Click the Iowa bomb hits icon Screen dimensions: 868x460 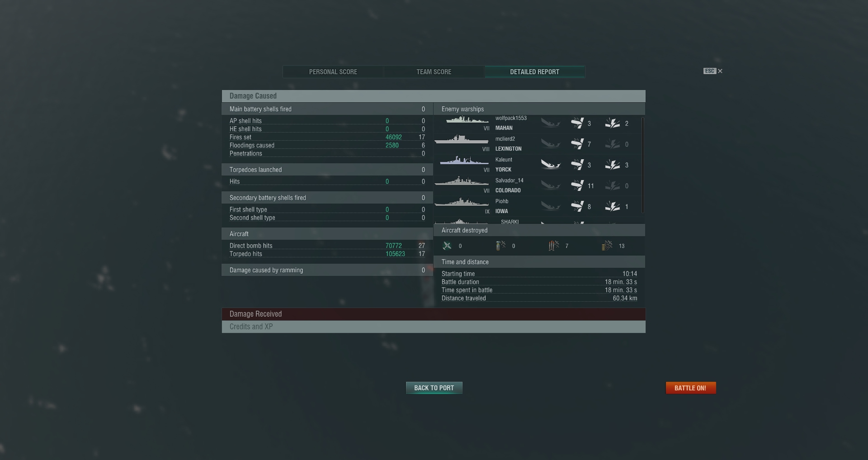coord(577,206)
